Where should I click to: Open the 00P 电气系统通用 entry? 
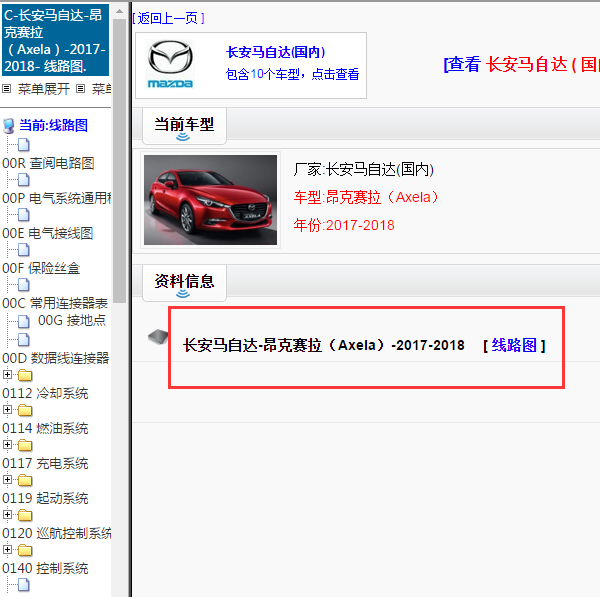pyautogui.click(x=57, y=198)
